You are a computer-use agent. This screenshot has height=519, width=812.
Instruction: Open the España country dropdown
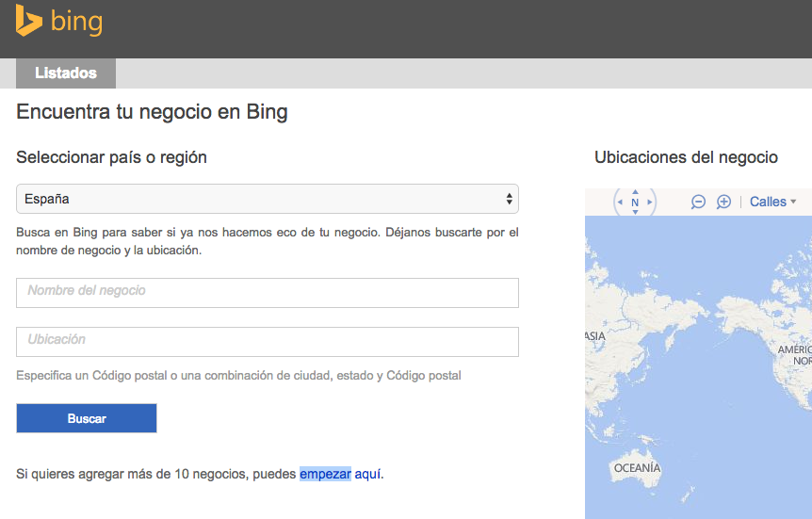pos(268,199)
